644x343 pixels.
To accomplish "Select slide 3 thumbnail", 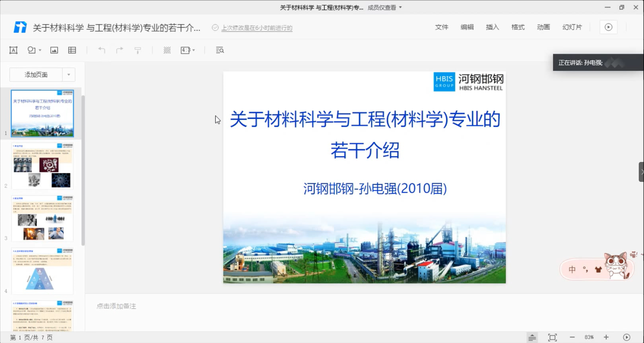I will pos(42,219).
